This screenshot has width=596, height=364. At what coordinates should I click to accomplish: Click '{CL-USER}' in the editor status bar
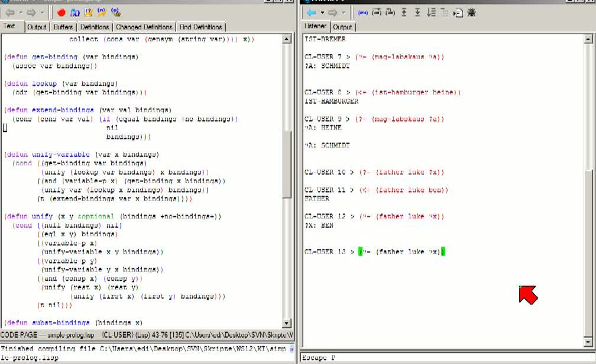[x=118, y=335]
